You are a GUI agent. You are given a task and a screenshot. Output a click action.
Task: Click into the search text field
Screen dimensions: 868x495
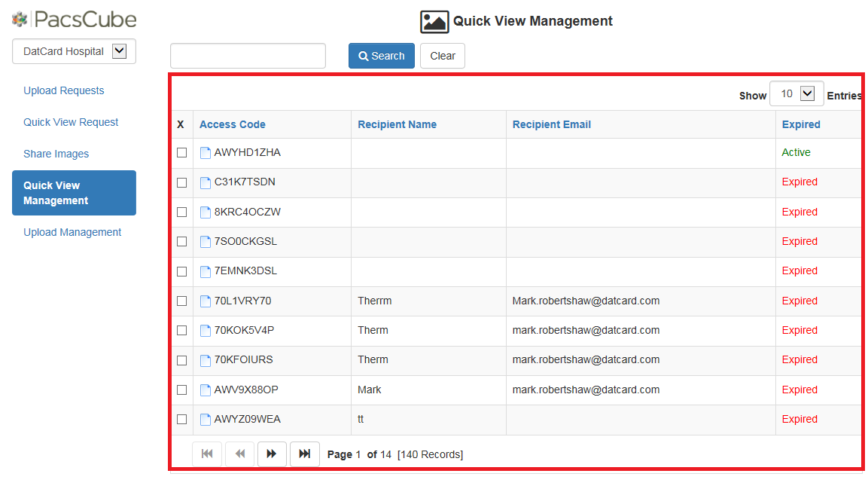pyautogui.click(x=248, y=56)
